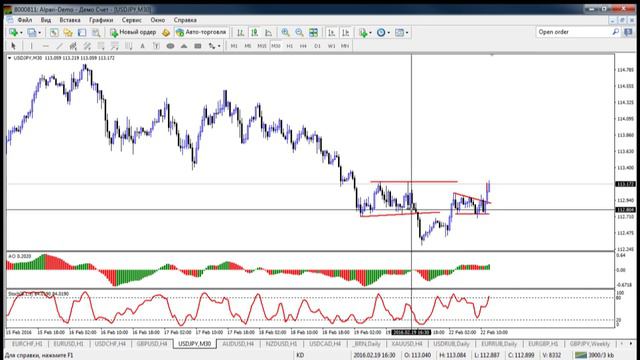
Task: Switch to W1 timeframe
Action: pos(331,46)
